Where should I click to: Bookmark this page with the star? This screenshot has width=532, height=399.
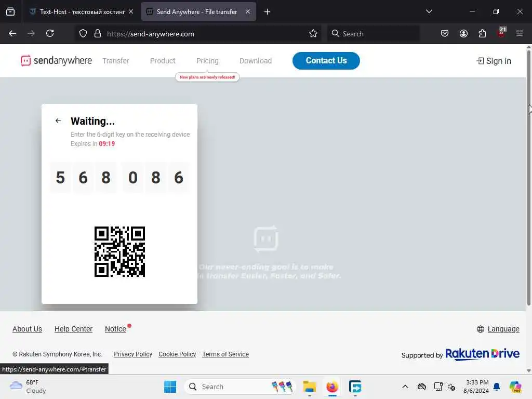(x=313, y=34)
